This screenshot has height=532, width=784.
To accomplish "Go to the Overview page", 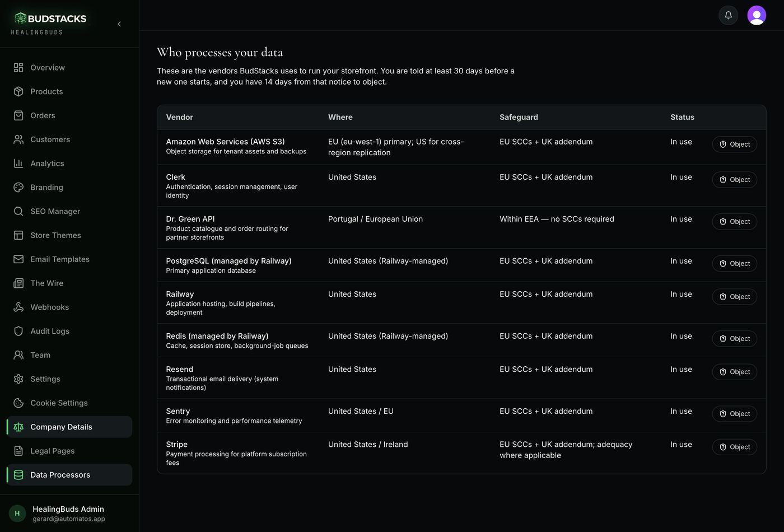I will [69, 68].
